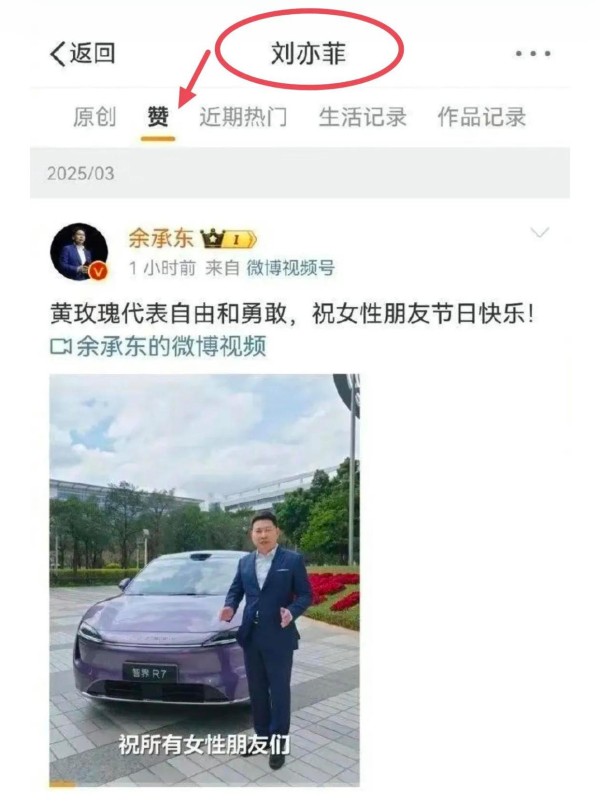
Task: Tap 余承东's profile avatar
Action: click(x=79, y=252)
